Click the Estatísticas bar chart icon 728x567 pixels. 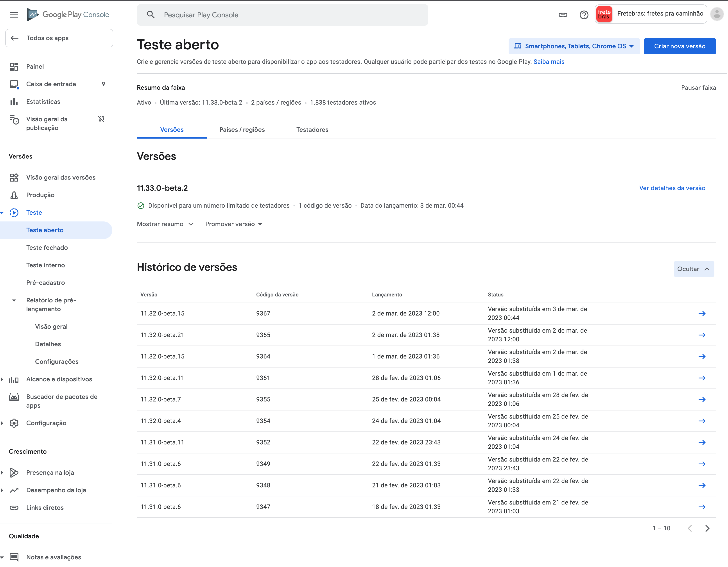click(x=14, y=102)
